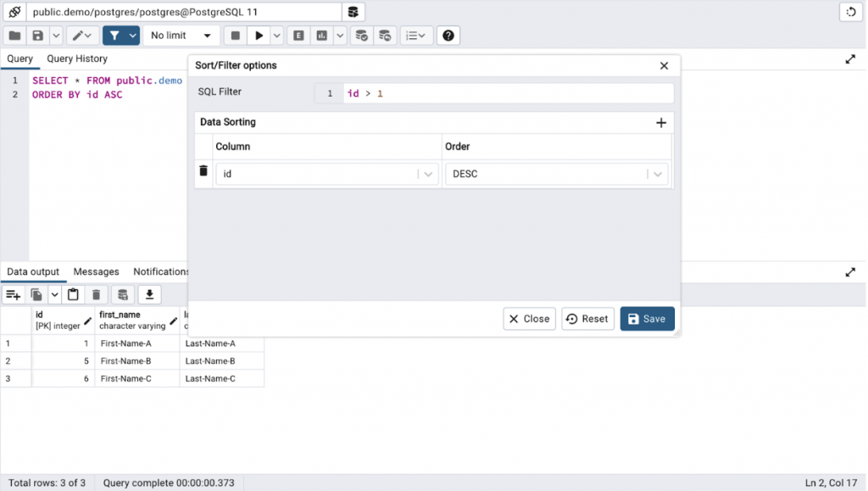Screen dimensions: 868x491
Task: Delete the id sorting rule with trash icon
Action: tap(203, 170)
